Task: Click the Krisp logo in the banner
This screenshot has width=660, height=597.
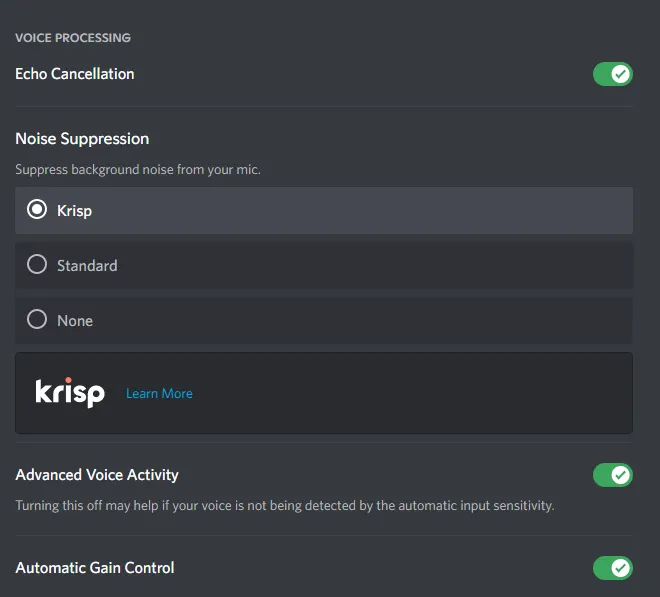Action: [70, 393]
